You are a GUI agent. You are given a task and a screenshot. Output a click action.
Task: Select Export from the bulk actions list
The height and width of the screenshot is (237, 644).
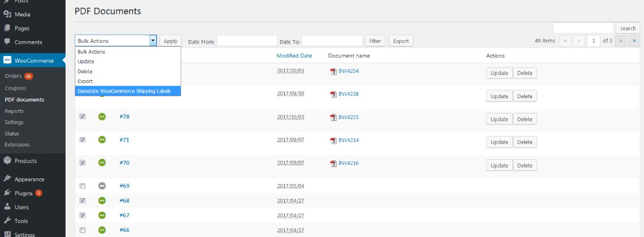click(x=85, y=81)
